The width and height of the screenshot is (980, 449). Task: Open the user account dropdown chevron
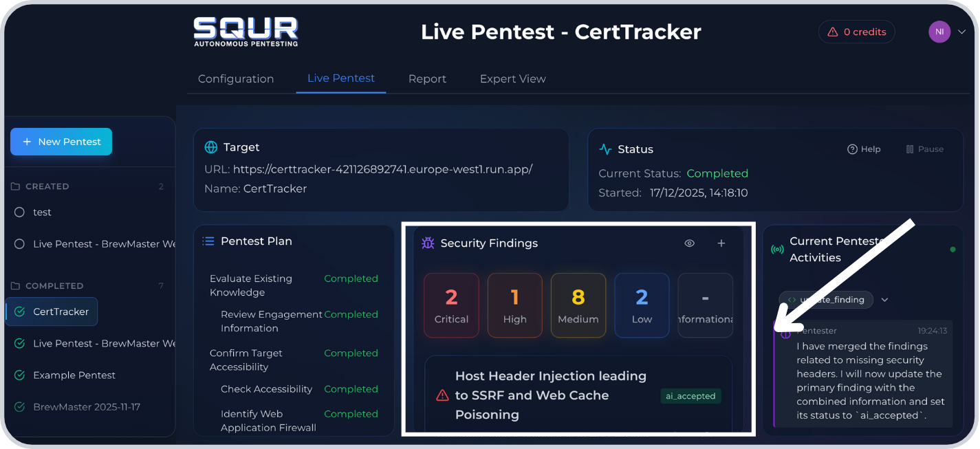tap(961, 32)
